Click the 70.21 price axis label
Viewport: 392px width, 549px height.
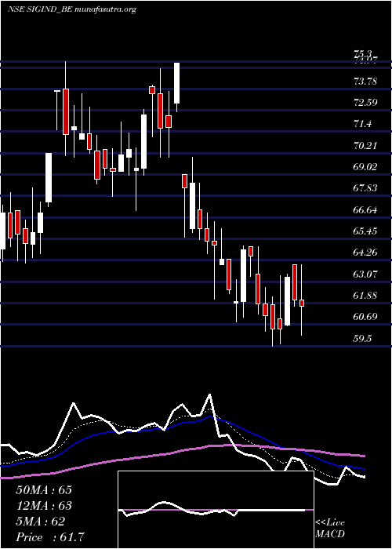pyautogui.click(x=365, y=145)
